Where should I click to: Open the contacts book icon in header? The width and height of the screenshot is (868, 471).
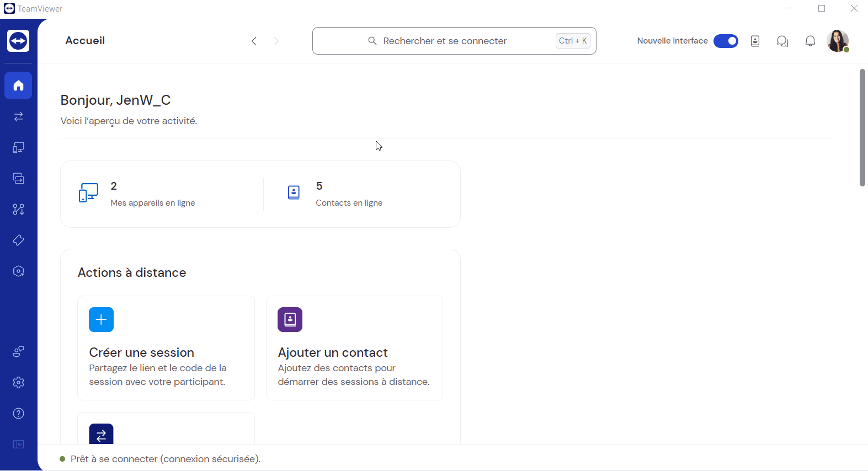(x=755, y=41)
